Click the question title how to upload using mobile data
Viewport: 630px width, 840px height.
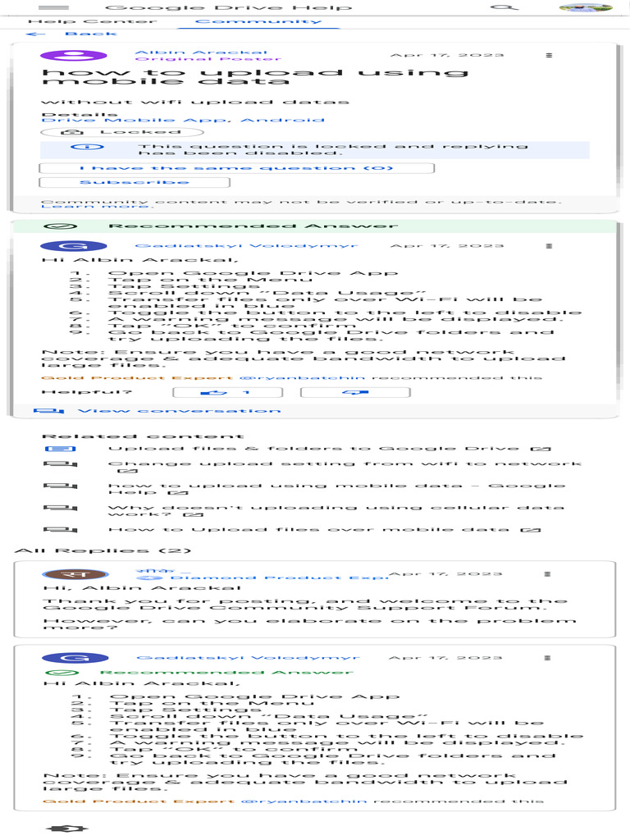255,77
